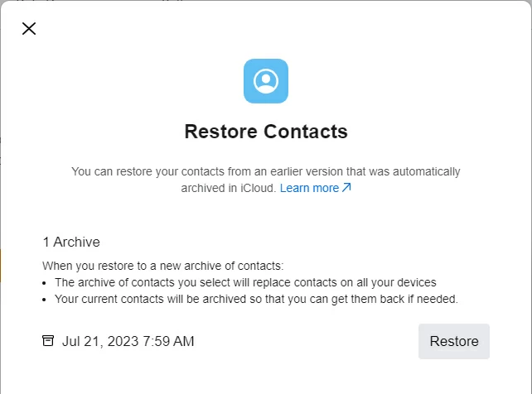
Task: Click 'When you restore to a new archive' text
Action: (163, 266)
